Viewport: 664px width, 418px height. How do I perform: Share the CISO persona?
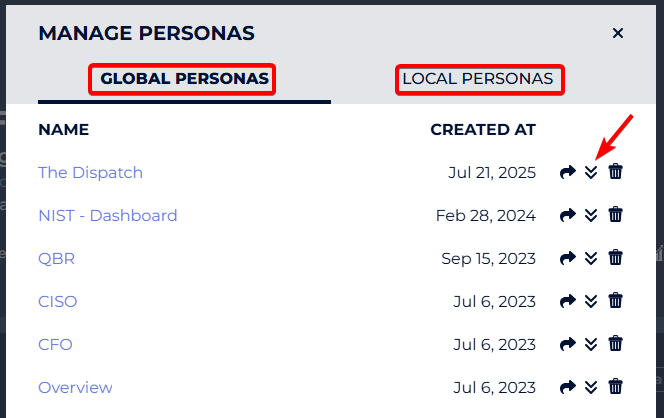(567, 301)
